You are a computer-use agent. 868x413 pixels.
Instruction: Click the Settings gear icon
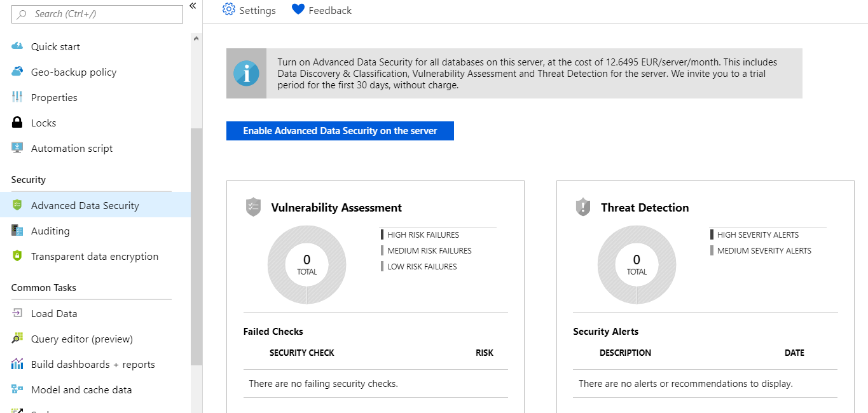pyautogui.click(x=229, y=10)
